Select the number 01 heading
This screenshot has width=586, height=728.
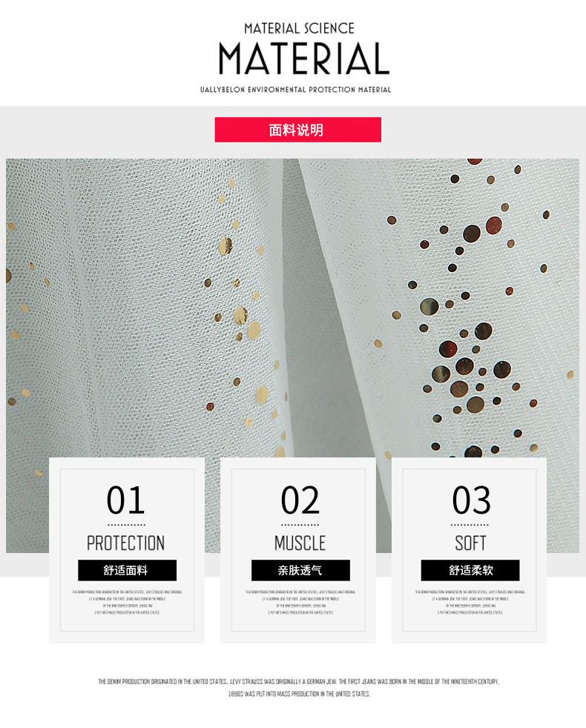pyautogui.click(x=125, y=500)
